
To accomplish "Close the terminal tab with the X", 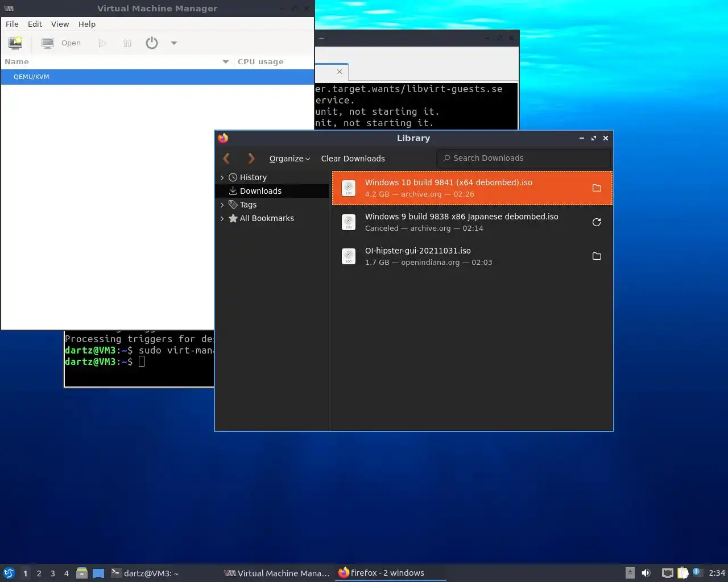I will coord(340,72).
